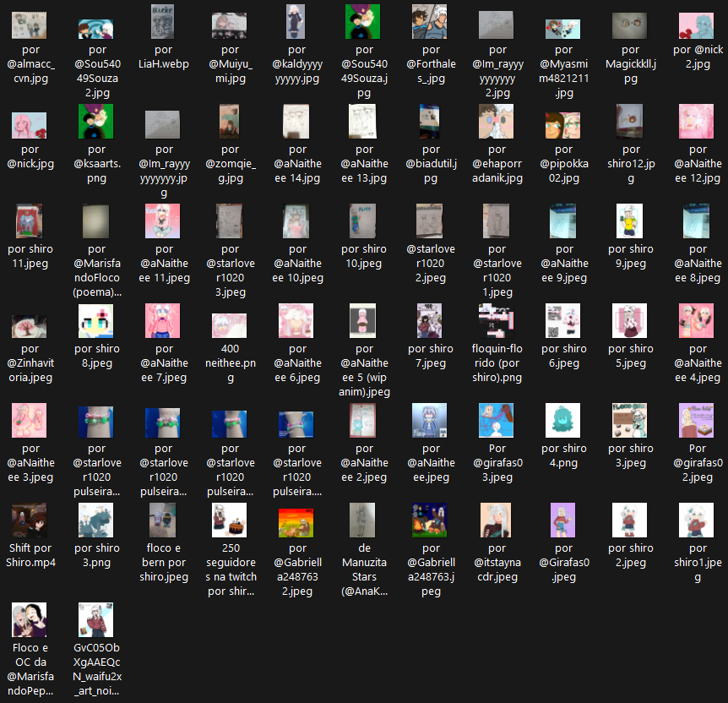
Task: Select por shiro 10.jpeg thumbnail
Action: click(x=362, y=221)
